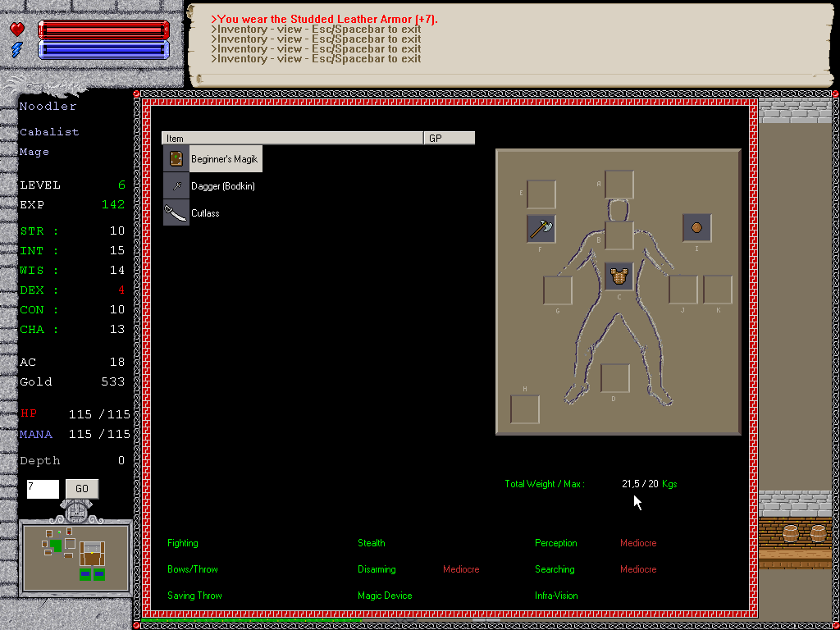Click the red health bar
The image size is (840, 630).
tap(103, 30)
